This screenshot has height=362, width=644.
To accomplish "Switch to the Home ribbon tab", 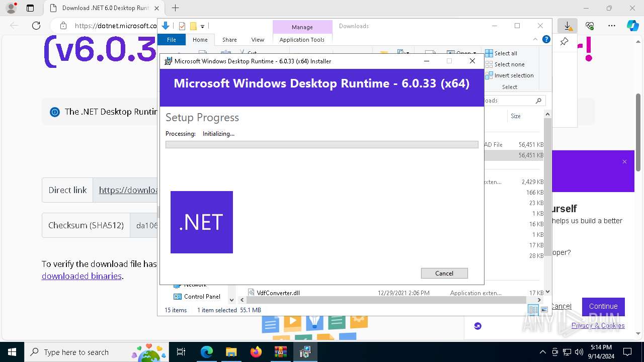I will (200, 40).
